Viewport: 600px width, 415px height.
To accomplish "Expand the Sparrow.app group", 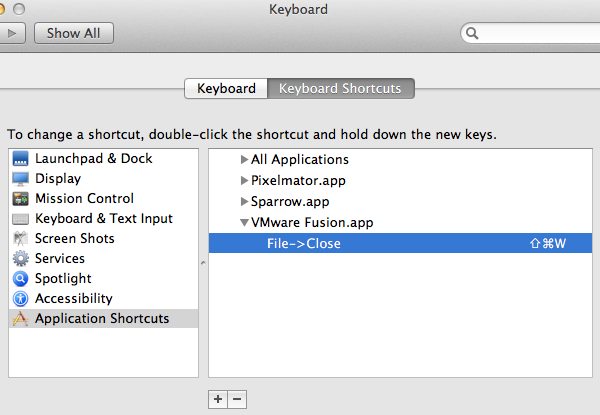I will coord(244,202).
